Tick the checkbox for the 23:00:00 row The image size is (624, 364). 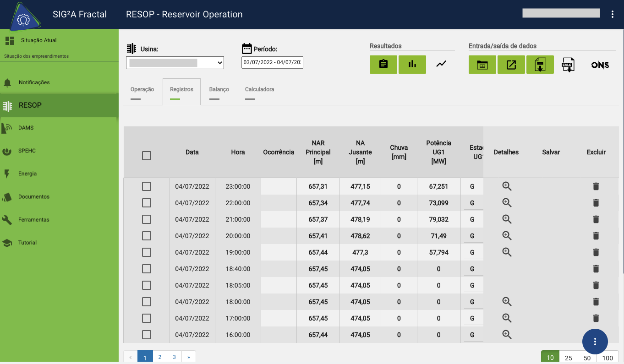point(147,186)
